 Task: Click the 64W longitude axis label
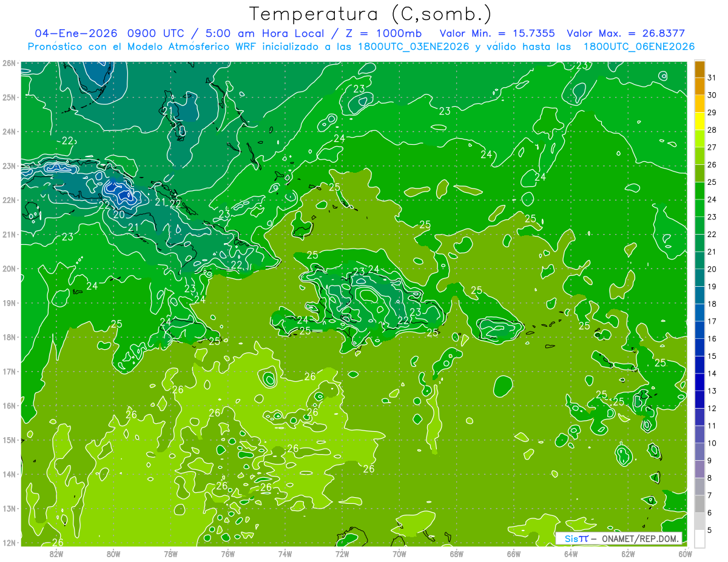pos(570,554)
